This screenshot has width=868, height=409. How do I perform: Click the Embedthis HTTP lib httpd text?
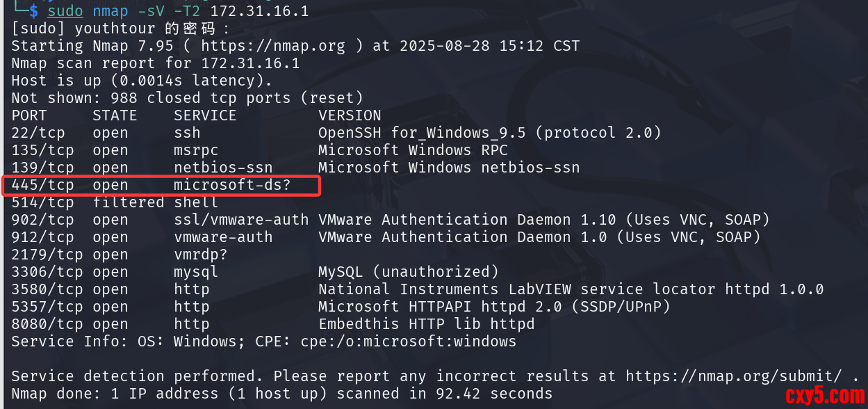[x=426, y=324]
